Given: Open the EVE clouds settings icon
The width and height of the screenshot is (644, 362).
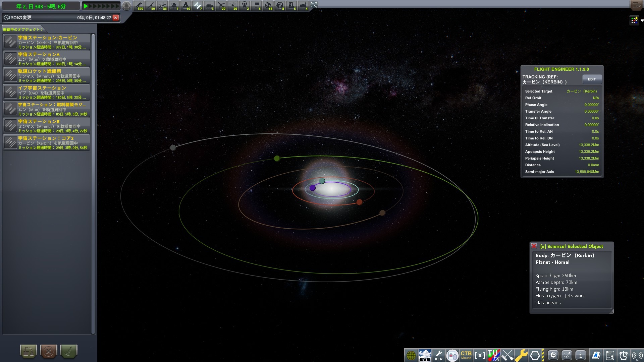Looking at the screenshot, I should (425, 355).
